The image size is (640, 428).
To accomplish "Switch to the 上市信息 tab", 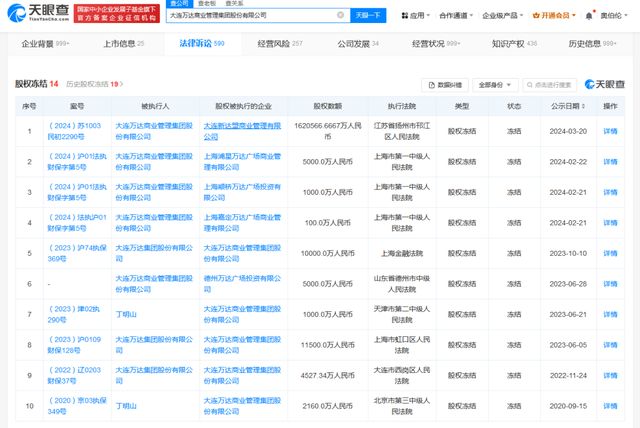I will [x=124, y=43].
